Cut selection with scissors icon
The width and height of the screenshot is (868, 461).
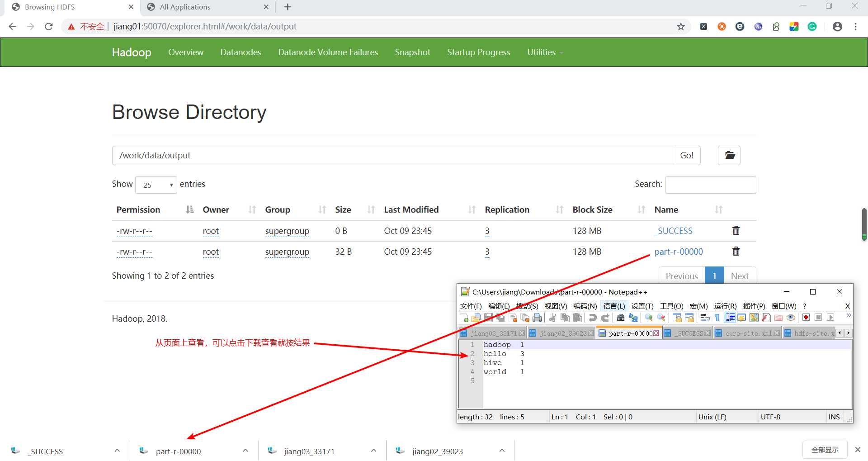[x=552, y=318]
